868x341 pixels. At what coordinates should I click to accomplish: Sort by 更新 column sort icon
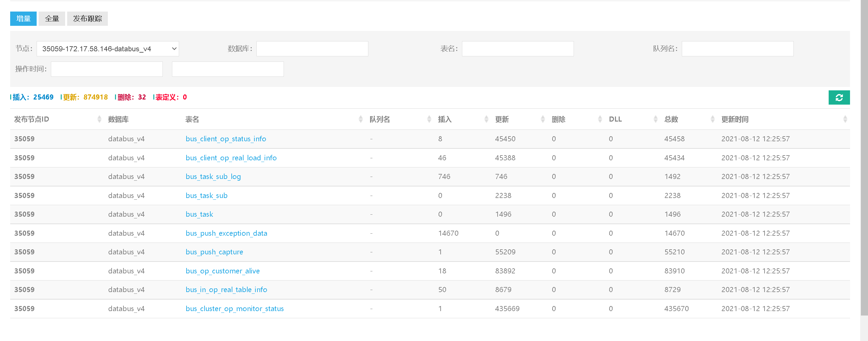(x=543, y=119)
